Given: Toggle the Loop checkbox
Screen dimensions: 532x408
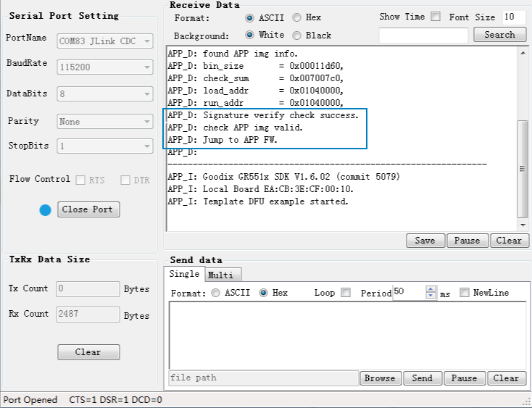Looking at the screenshot, I should (346, 293).
